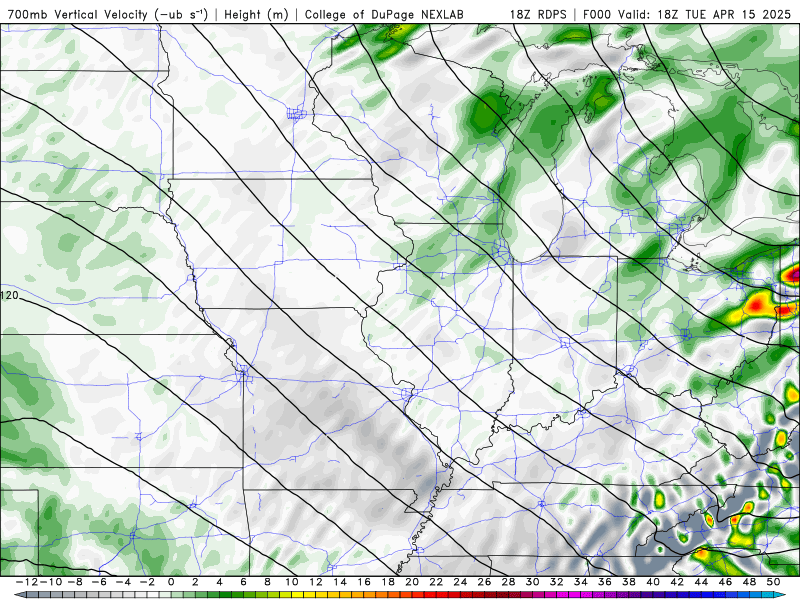Screen dimensions: 800x600
Task: Click the '32' color scale label
Action: tap(557, 582)
